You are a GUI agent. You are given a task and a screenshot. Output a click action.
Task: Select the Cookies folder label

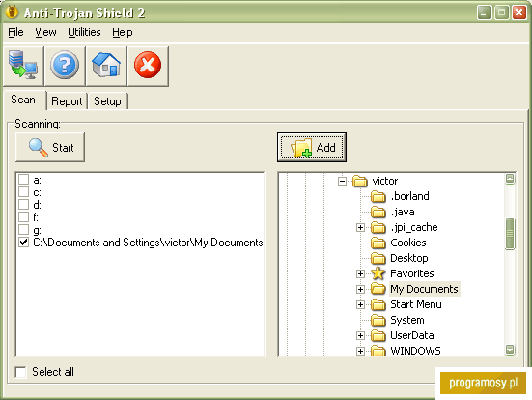pyautogui.click(x=408, y=243)
